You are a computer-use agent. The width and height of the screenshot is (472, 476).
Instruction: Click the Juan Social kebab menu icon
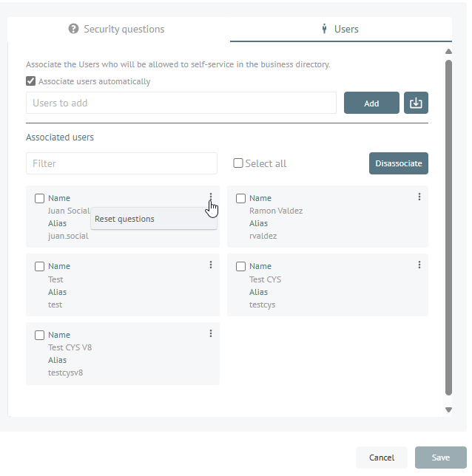pyautogui.click(x=211, y=197)
